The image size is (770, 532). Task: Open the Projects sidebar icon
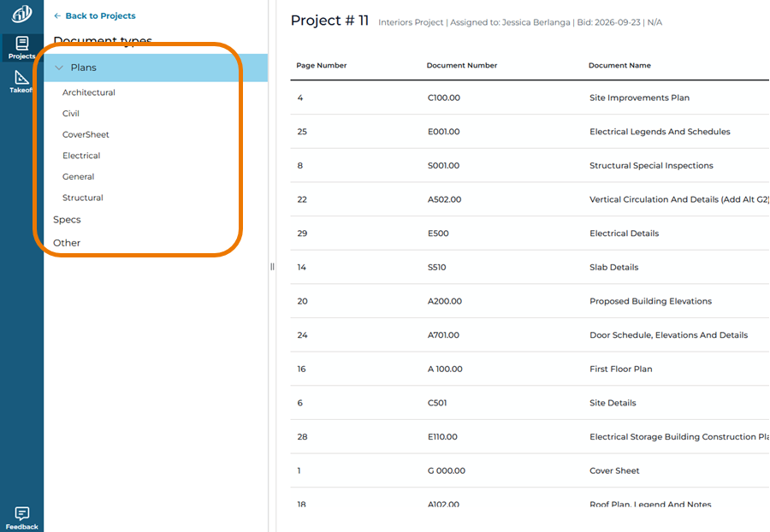pyautogui.click(x=21, y=48)
